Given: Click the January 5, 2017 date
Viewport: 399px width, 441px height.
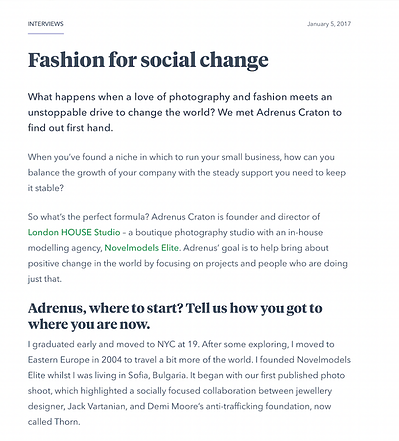Looking at the screenshot, I should point(329,24).
